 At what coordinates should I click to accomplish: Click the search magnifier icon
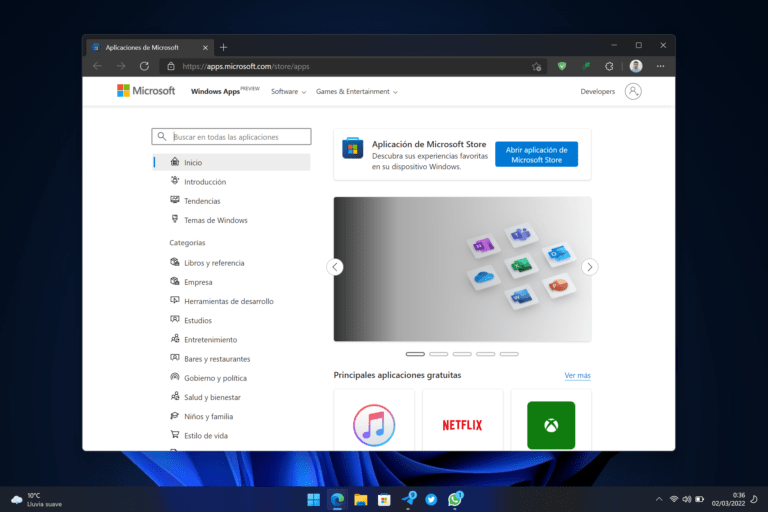click(x=162, y=137)
